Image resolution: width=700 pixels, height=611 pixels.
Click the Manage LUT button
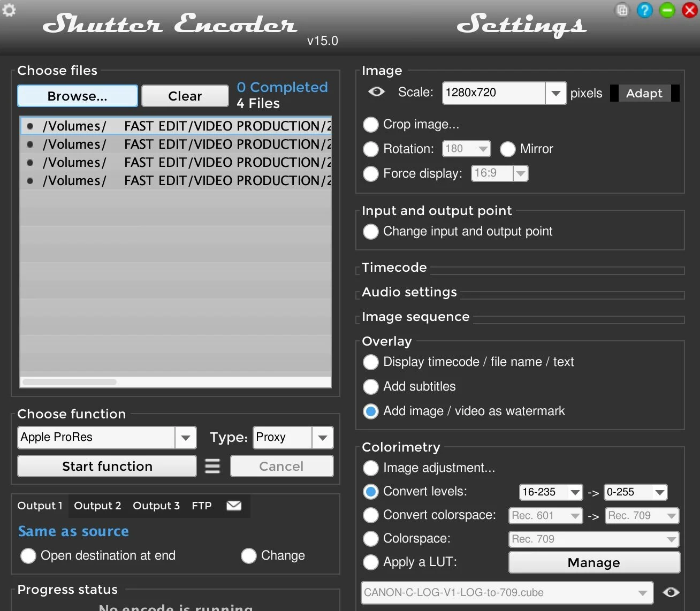pos(594,562)
